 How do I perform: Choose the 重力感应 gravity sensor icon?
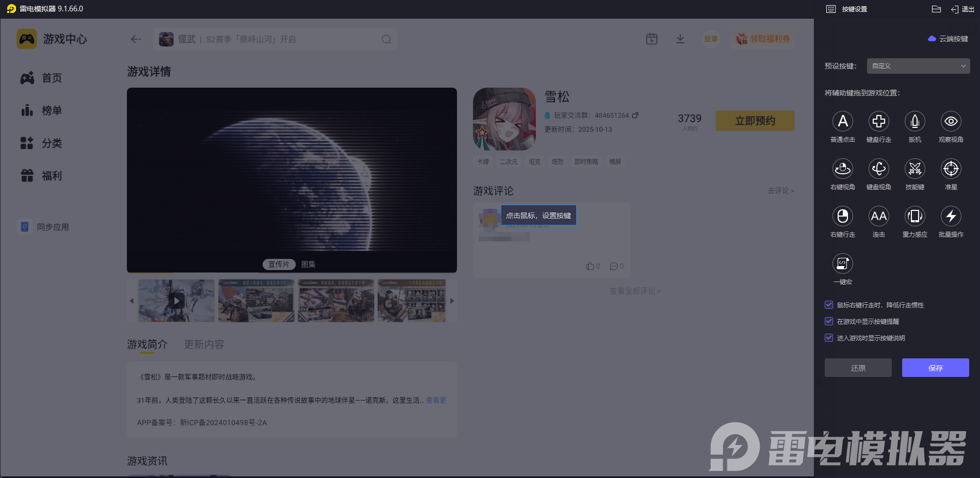point(914,217)
